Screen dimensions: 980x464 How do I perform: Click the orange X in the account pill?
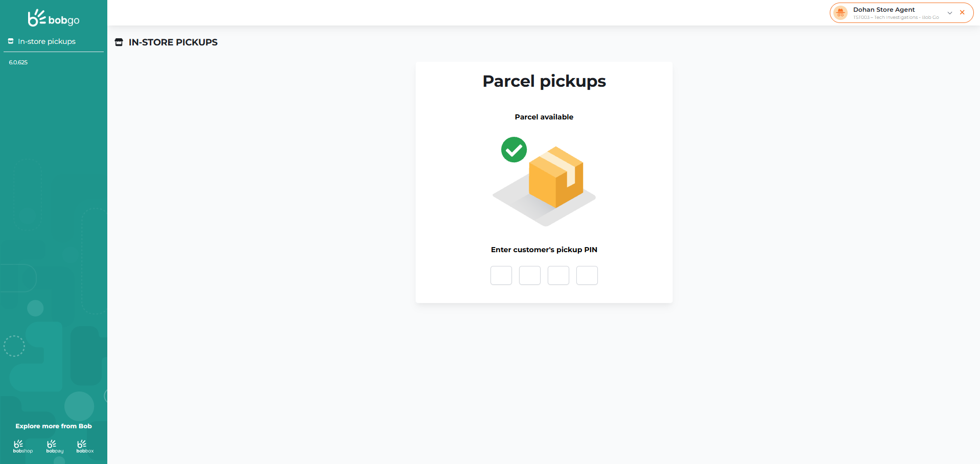coord(962,13)
